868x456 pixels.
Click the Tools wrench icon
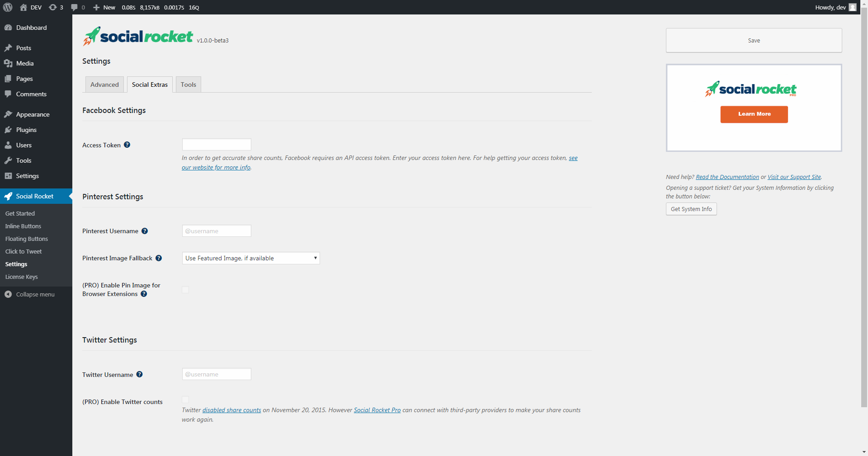8,160
